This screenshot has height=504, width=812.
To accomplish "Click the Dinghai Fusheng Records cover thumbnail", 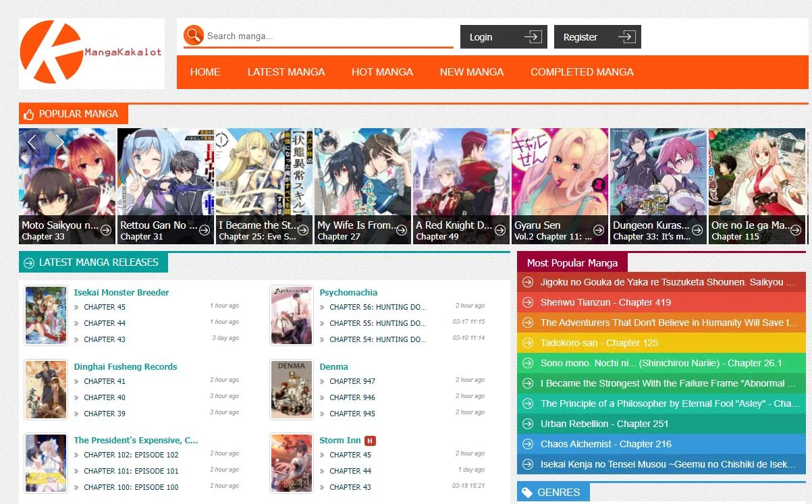I will (45, 390).
